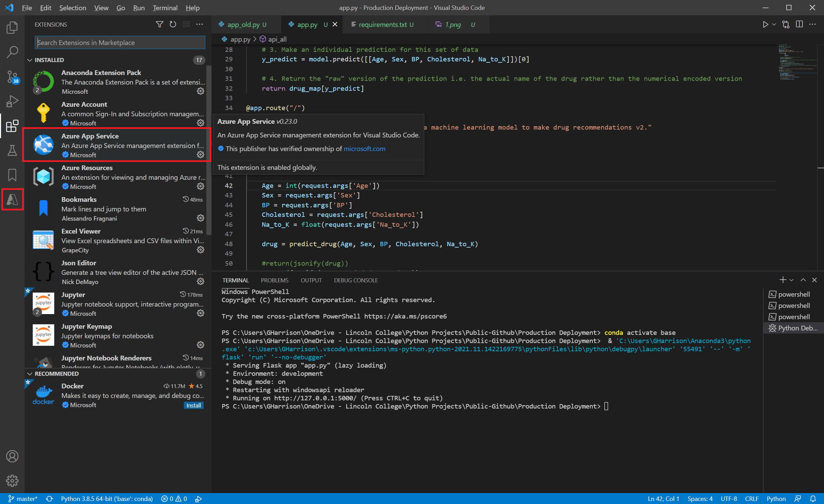Open notifications bell in status bar

tap(813, 499)
